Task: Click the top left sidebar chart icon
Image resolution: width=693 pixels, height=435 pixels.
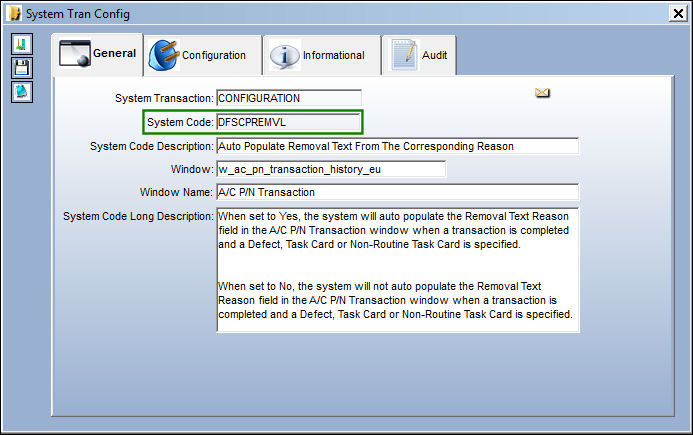Action: [x=22, y=44]
